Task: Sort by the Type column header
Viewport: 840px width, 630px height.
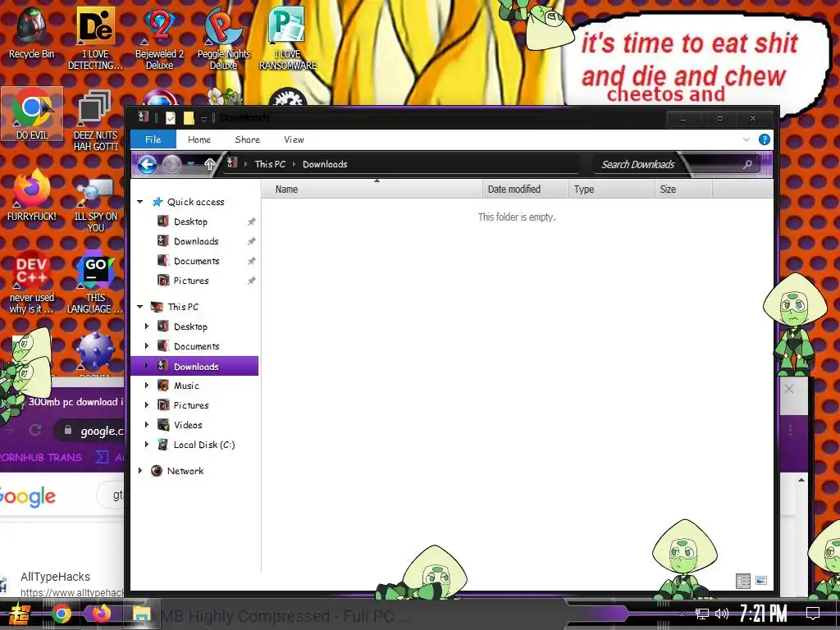Action: tap(611, 189)
